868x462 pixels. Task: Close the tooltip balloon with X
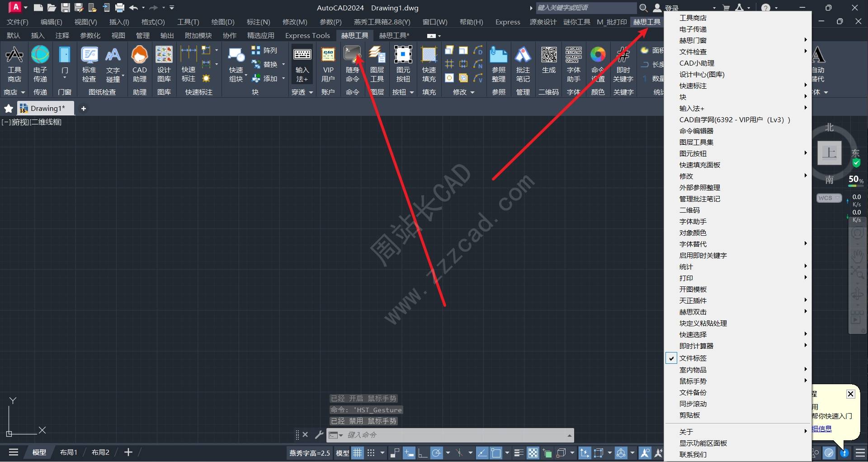tap(850, 394)
